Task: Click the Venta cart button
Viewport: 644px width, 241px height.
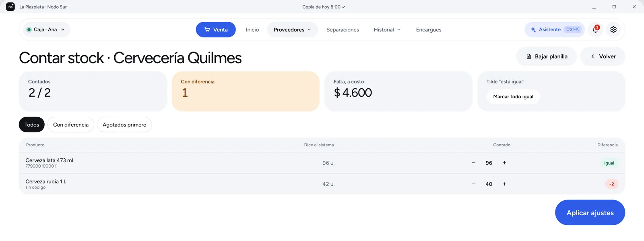Action: click(216, 29)
